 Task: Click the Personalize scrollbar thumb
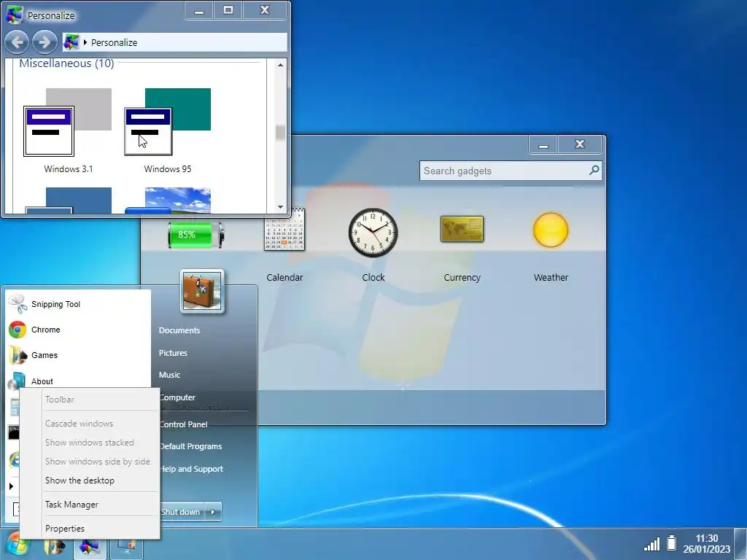click(280, 133)
